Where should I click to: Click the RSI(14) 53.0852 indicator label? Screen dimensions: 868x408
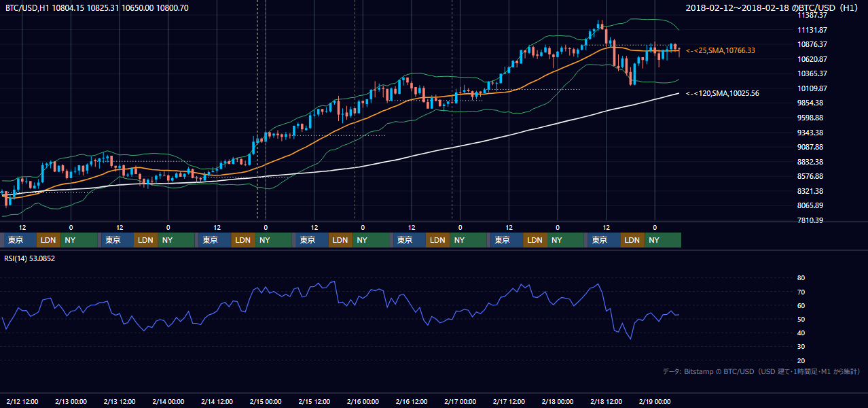pyautogui.click(x=30, y=258)
